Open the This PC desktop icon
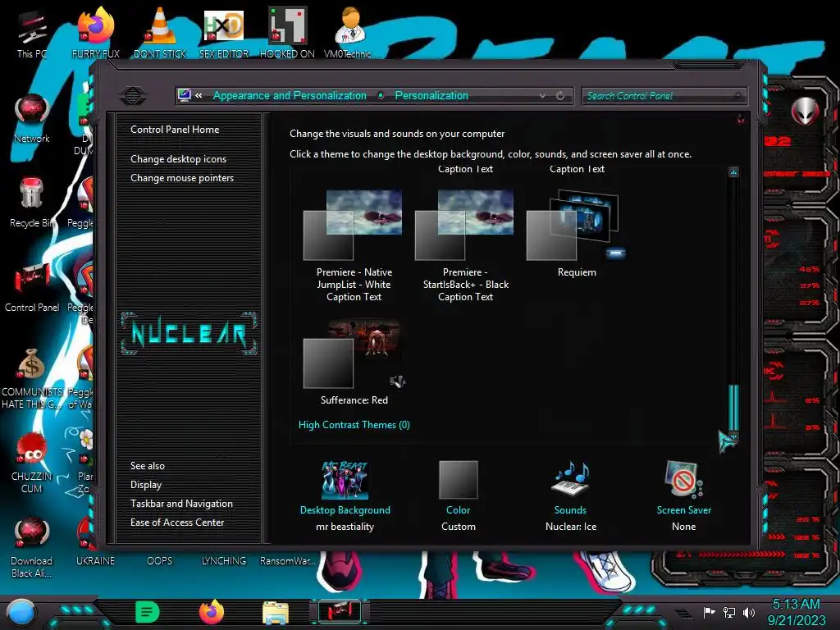The image size is (840, 630). (x=32, y=32)
